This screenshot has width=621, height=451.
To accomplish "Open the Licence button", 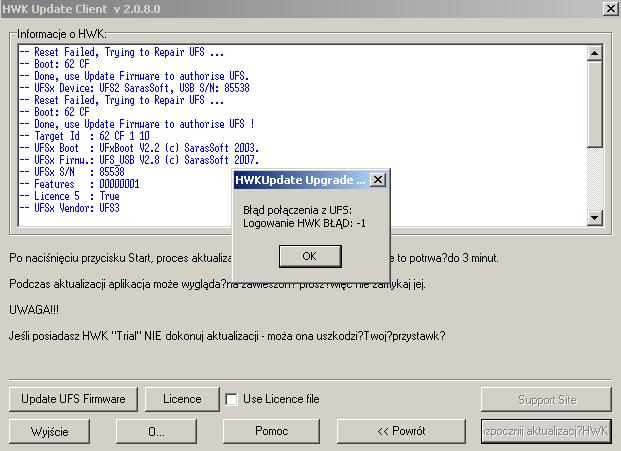I will (182, 399).
